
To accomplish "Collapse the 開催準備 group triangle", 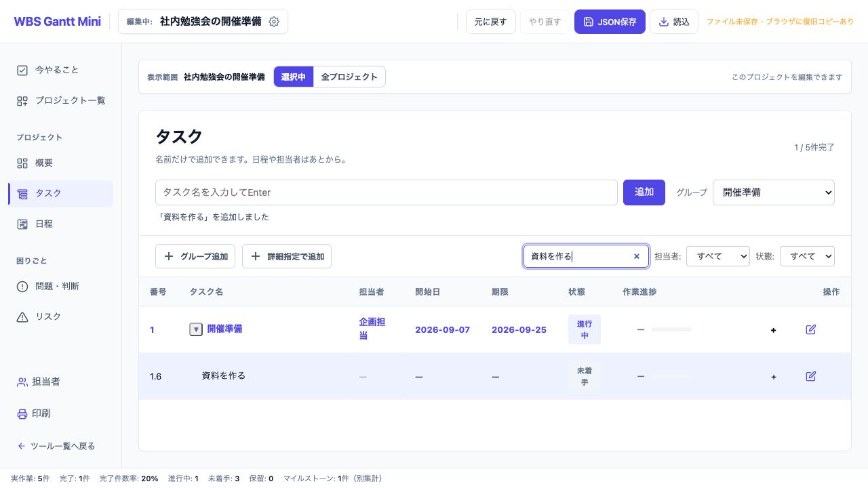I will (x=196, y=329).
